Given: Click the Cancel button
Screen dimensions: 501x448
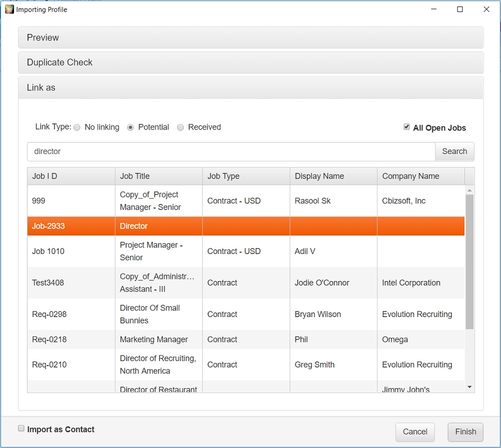Looking at the screenshot, I should [x=415, y=431].
